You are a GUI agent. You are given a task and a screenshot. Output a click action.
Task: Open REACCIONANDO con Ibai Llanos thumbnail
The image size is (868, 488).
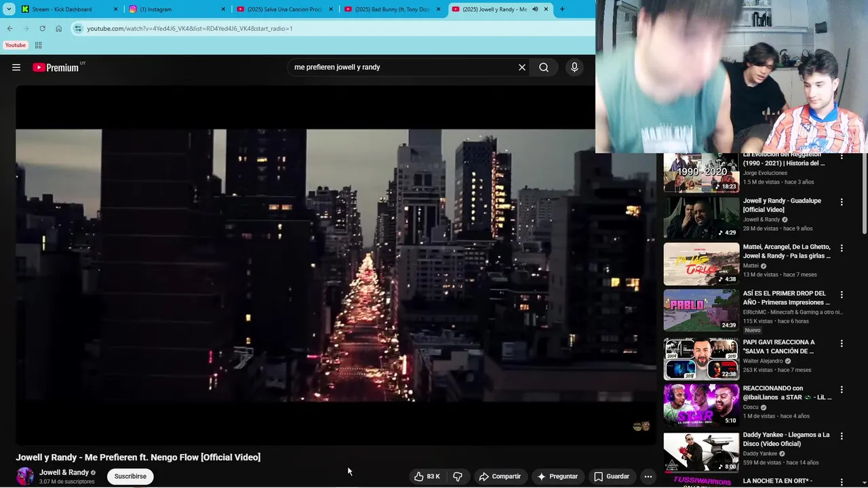point(701,405)
